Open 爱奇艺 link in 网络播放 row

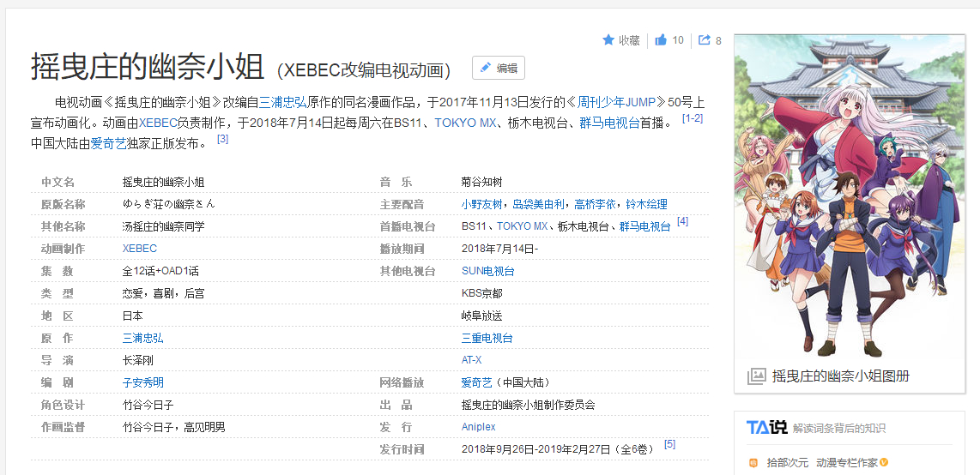pyautogui.click(x=477, y=382)
